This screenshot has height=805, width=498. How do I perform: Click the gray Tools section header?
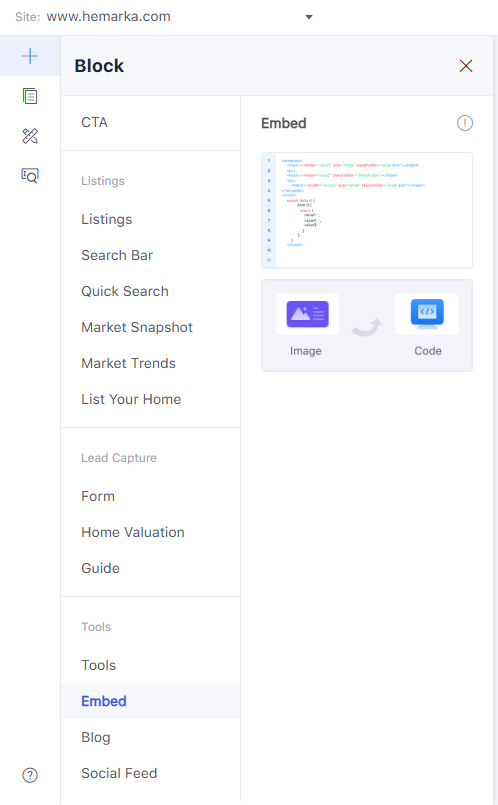pos(96,626)
